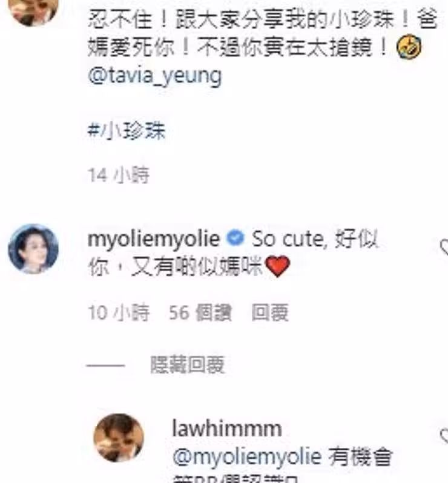Like lawhimmm's reply with the heart icon
The image size is (448, 483).
[444, 436]
